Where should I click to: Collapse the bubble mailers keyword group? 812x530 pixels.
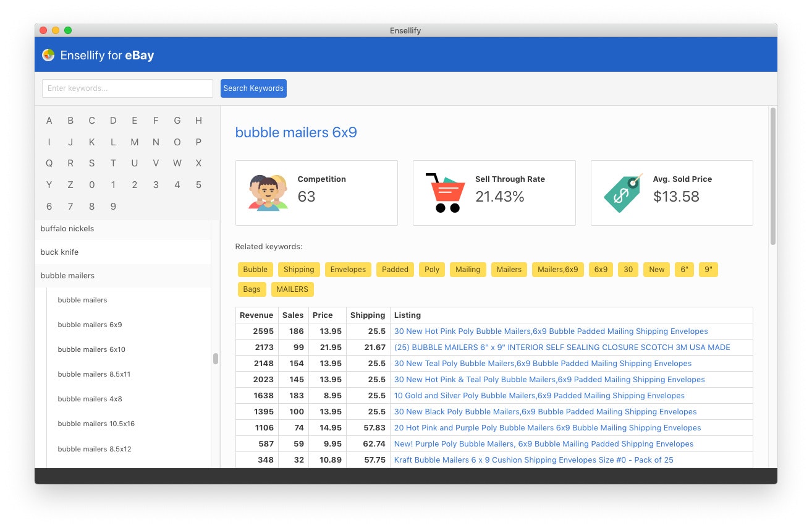pyautogui.click(x=123, y=276)
